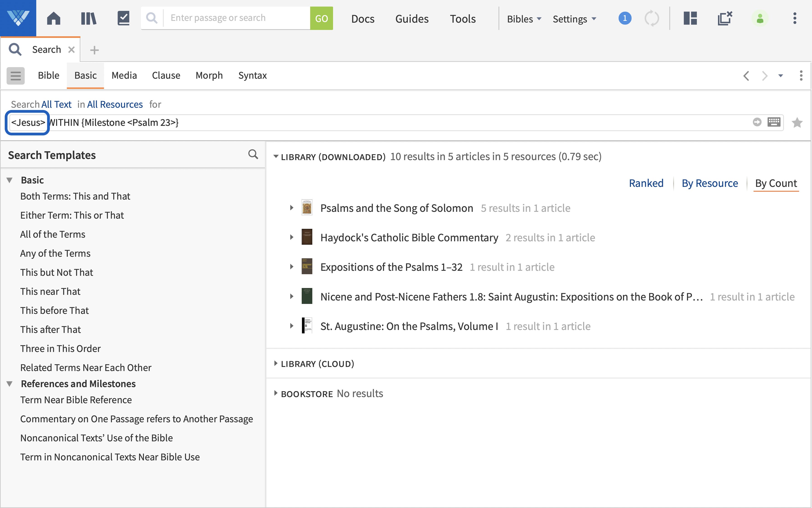Sort results By Count
The height and width of the screenshot is (508, 812).
coord(776,183)
